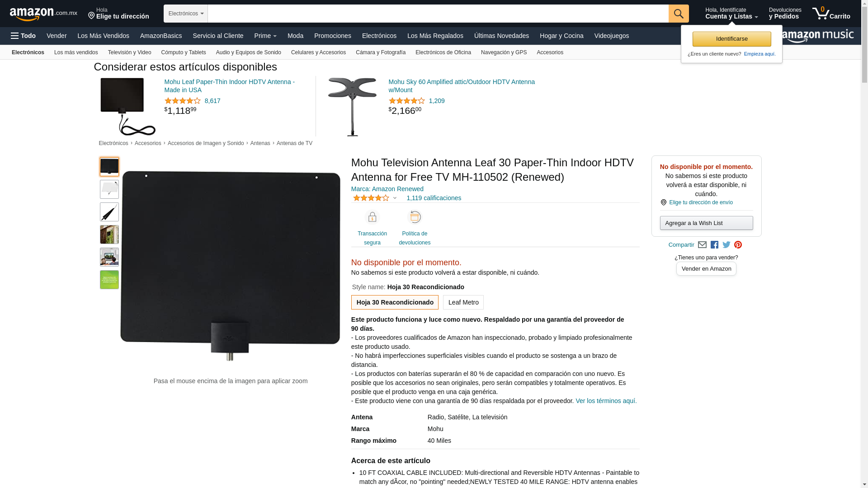Share product on Twitter icon
This screenshot has width=868, height=488.
(x=726, y=245)
